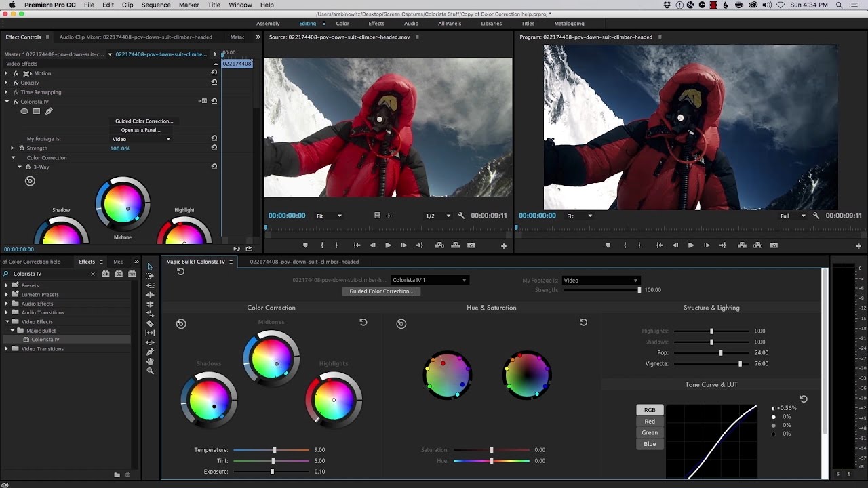The image size is (868, 488).
Task: Switch to Color workspace
Action: (x=342, y=24)
